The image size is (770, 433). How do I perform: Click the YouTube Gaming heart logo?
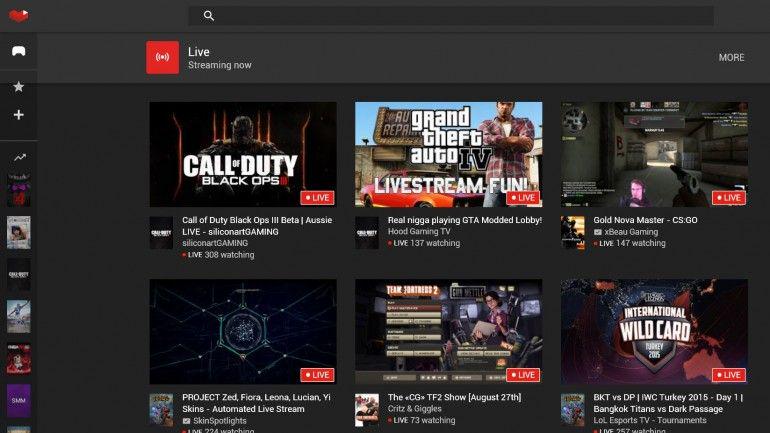click(x=19, y=16)
